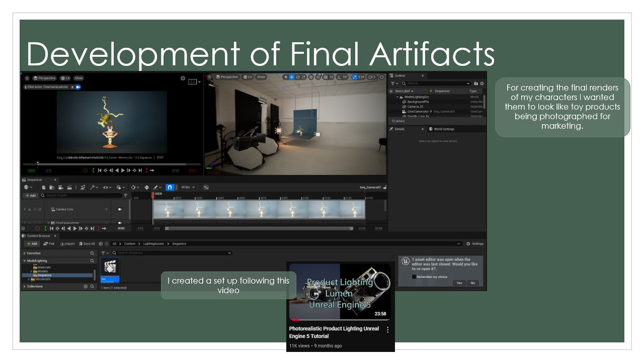Click the green Add button in Content Browser
644x362 pixels.
pos(31,244)
